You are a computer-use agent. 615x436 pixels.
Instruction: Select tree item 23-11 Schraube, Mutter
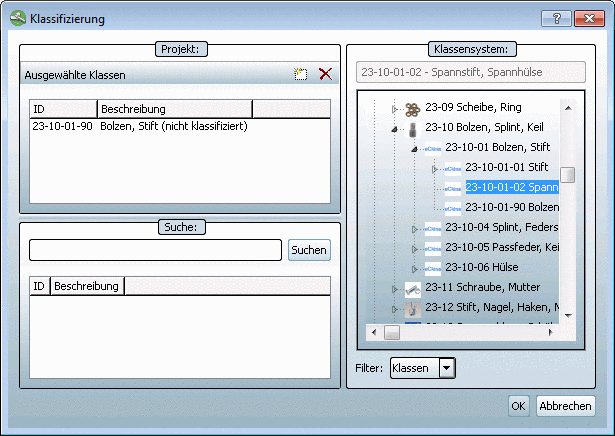[x=482, y=287]
